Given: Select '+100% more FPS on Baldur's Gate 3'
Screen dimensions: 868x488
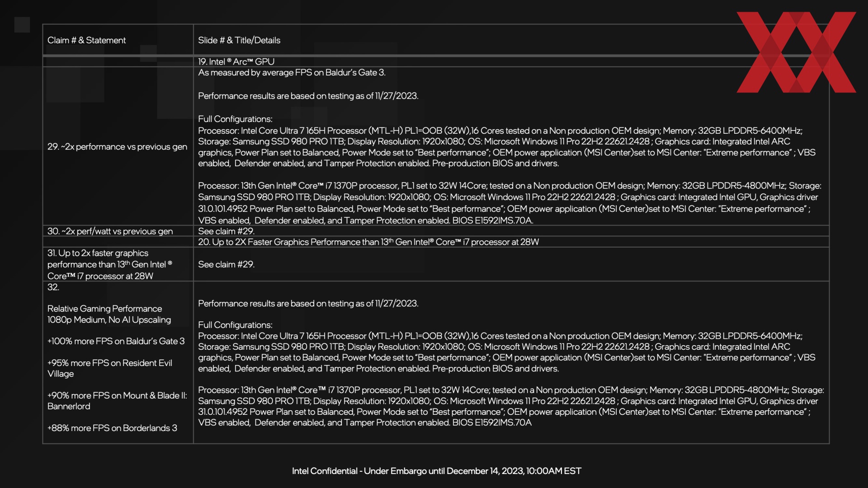Looking at the screenshot, I should [x=116, y=341].
